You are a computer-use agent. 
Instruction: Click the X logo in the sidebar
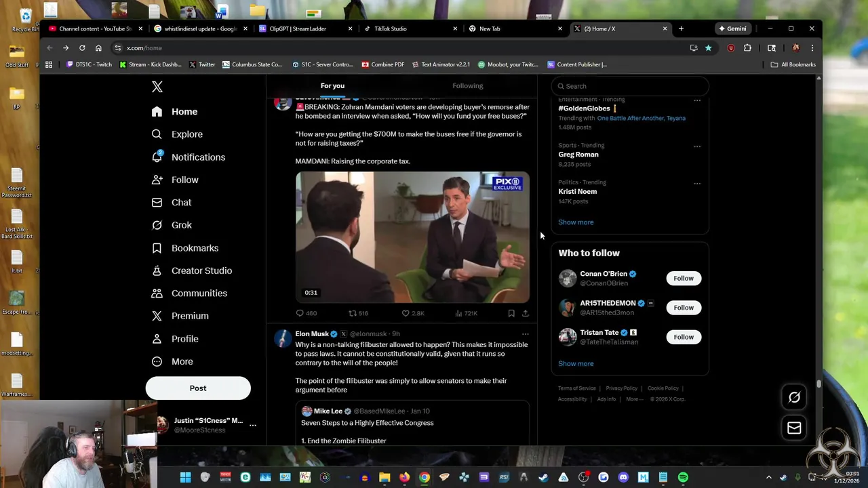[157, 87]
